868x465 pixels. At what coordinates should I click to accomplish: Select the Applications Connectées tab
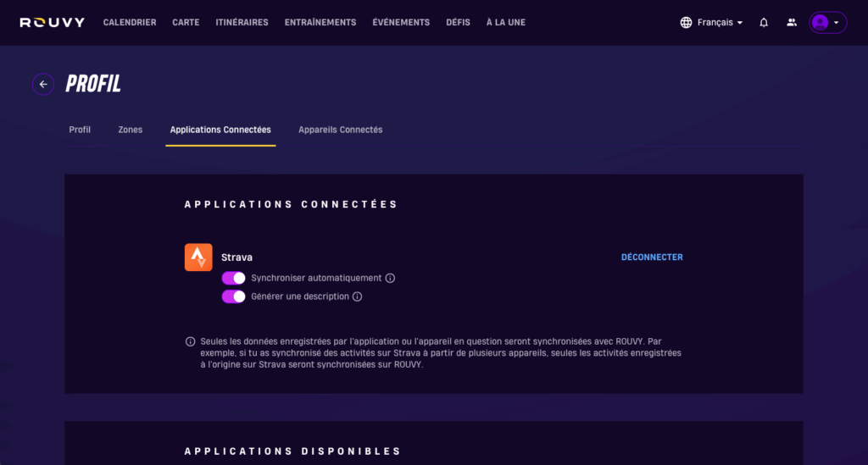click(x=220, y=130)
